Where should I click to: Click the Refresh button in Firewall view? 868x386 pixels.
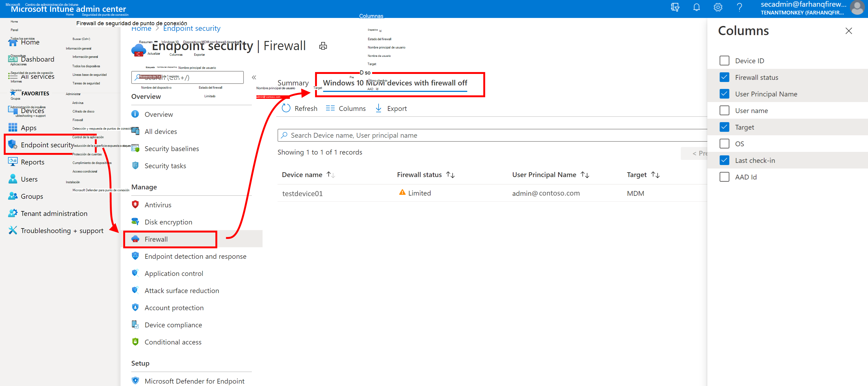[299, 108]
